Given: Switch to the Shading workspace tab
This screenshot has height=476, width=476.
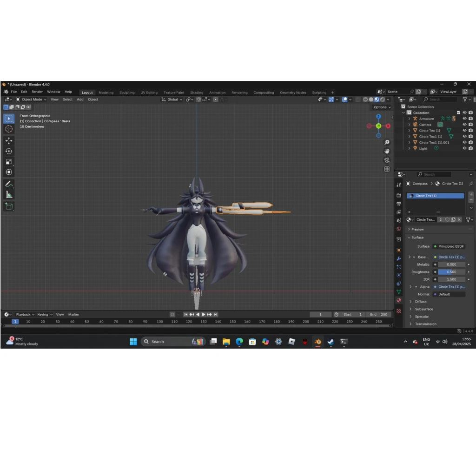Looking at the screenshot, I should click(x=197, y=92).
